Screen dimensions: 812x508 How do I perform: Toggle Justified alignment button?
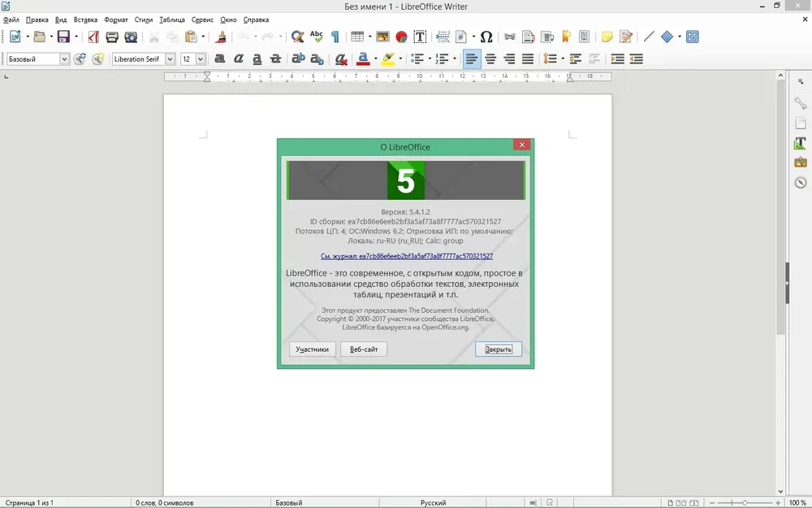tap(528, 59)
